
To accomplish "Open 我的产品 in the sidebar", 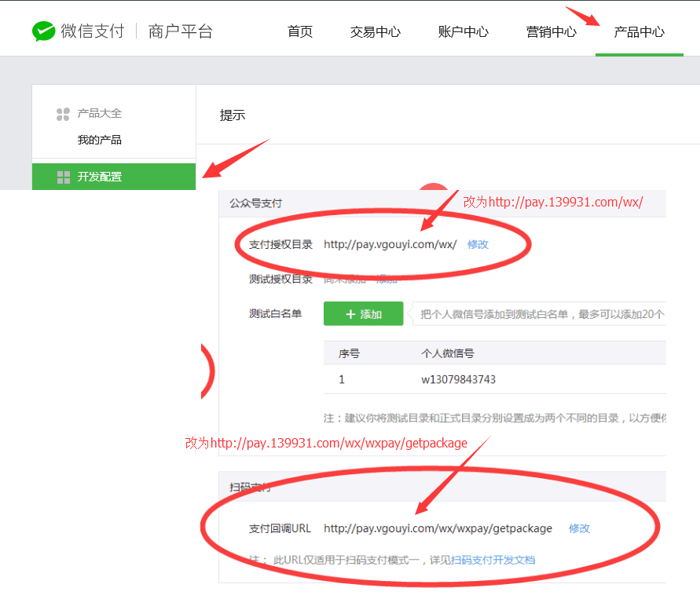I will (99, 140).
